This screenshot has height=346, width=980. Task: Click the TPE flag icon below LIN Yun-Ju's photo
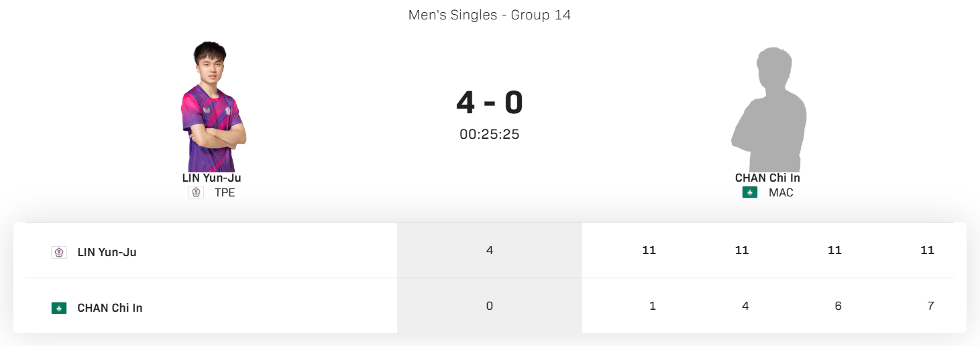196,192
